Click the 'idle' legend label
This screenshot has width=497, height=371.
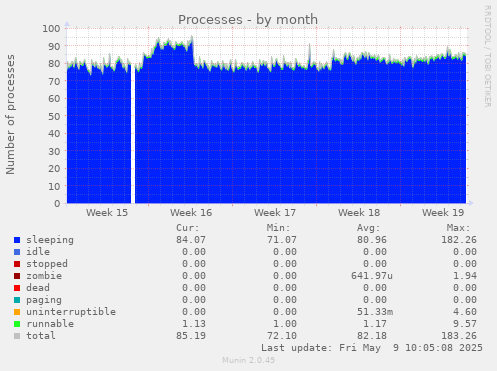(x=38, y=252)
